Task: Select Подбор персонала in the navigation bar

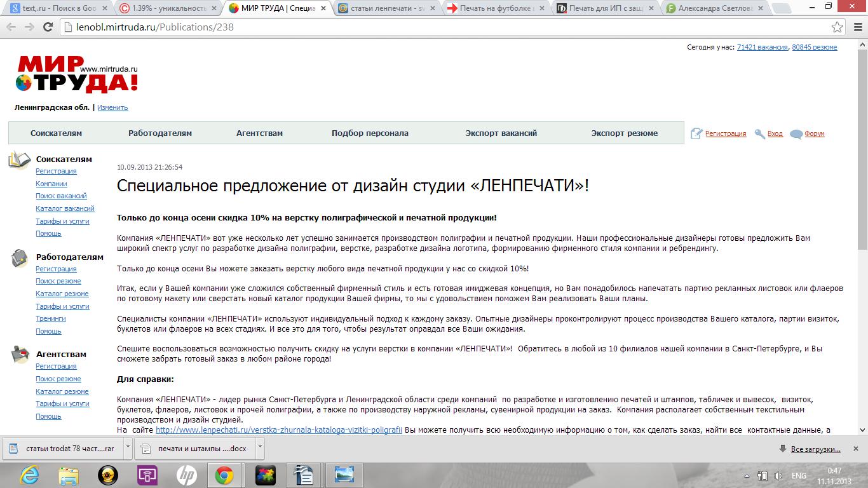Action: coord(370,133)
